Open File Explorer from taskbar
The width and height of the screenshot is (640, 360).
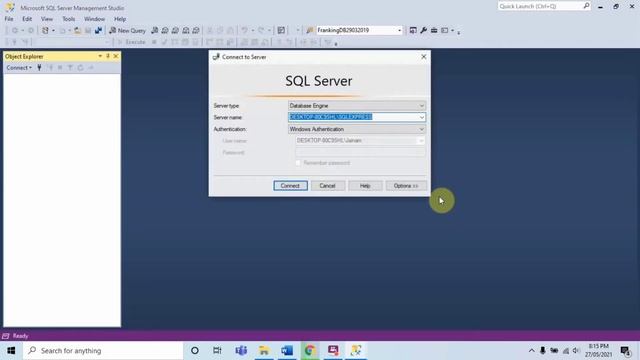(264, 351)
